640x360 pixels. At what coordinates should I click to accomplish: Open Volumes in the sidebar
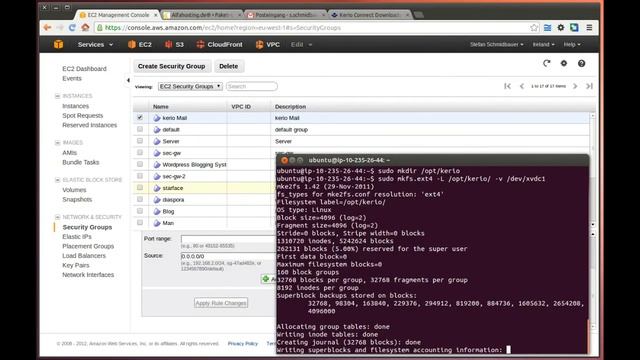pyautogui.click(x=74, y=190)
